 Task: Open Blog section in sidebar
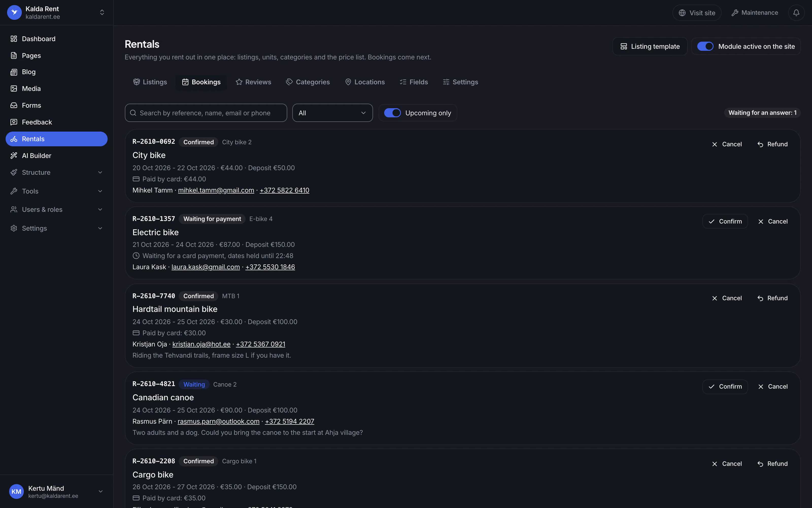[x=56, y=72]
